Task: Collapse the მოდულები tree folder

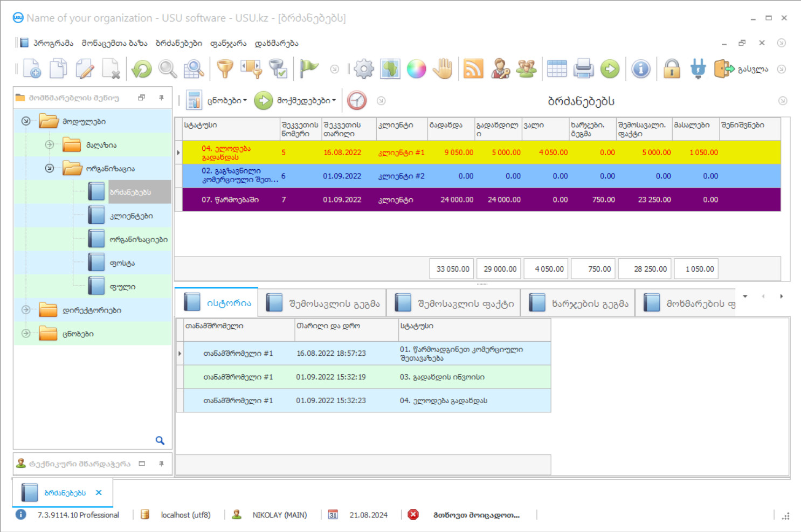Action: pyautogui.click(x=26, y=121)
